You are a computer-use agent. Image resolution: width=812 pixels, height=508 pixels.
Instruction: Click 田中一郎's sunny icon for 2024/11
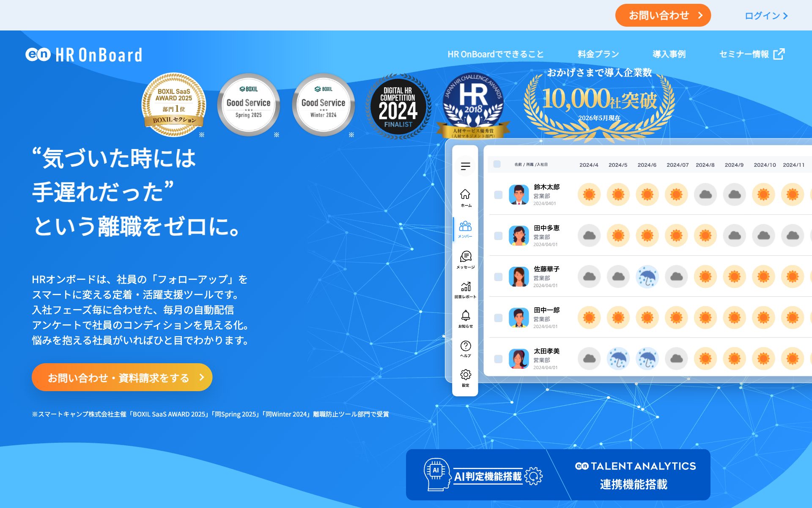[x=793, y=317]
